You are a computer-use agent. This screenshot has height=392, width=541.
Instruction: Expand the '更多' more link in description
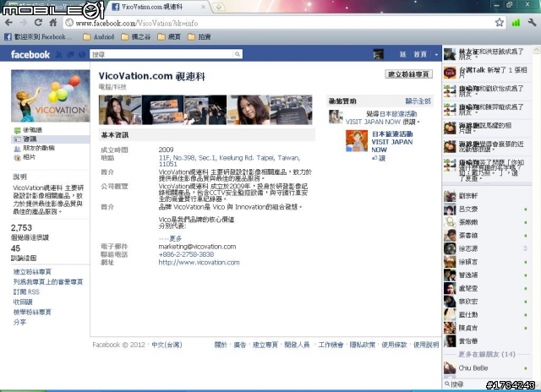coord(176,238)
